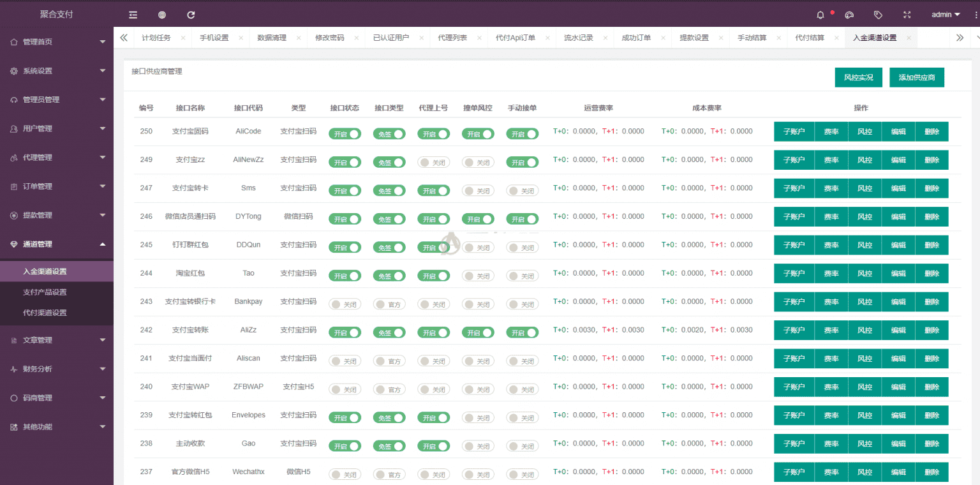Screen dimensions: 980x485
Task: Click the 编辑 button for 淘宝红包
Action: [x=898, y=273]
